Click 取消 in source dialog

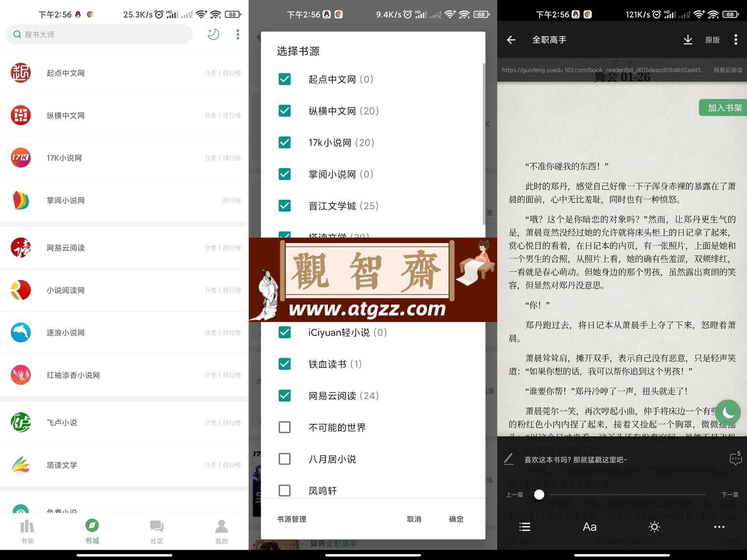pos(414,519)
